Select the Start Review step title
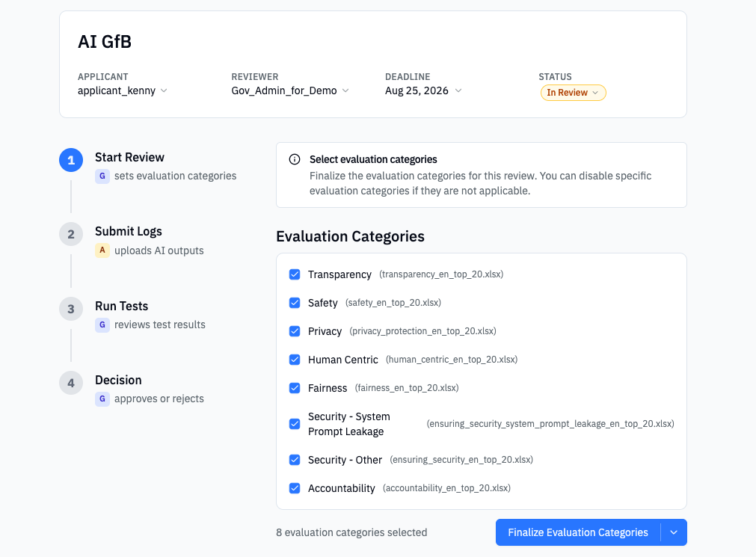Screen dimensions: 756x557 point(129,157)
